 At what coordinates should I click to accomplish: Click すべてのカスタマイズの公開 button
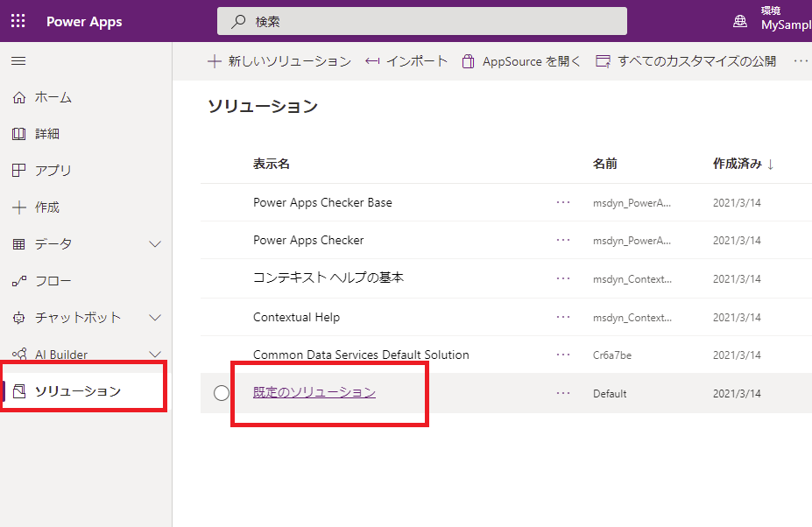point(686,61)
